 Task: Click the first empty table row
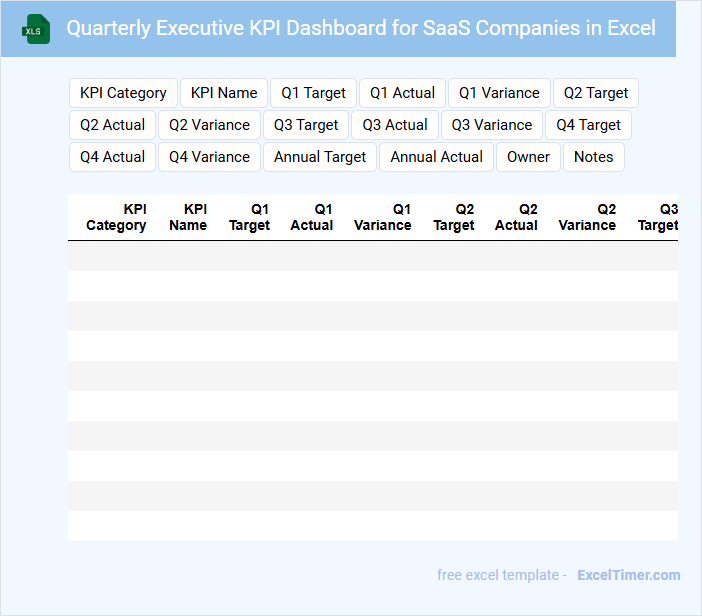click(x=372, y=256)
